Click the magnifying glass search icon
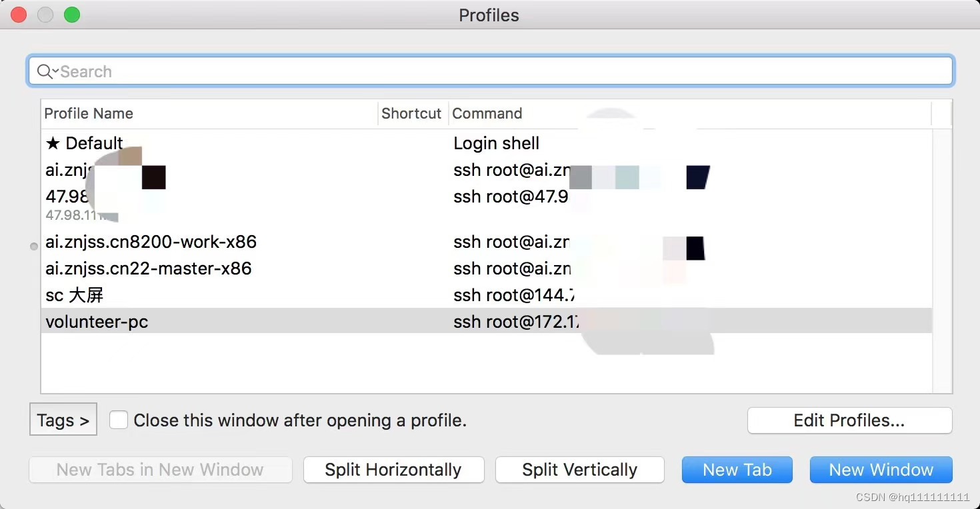 click(43, 71)
